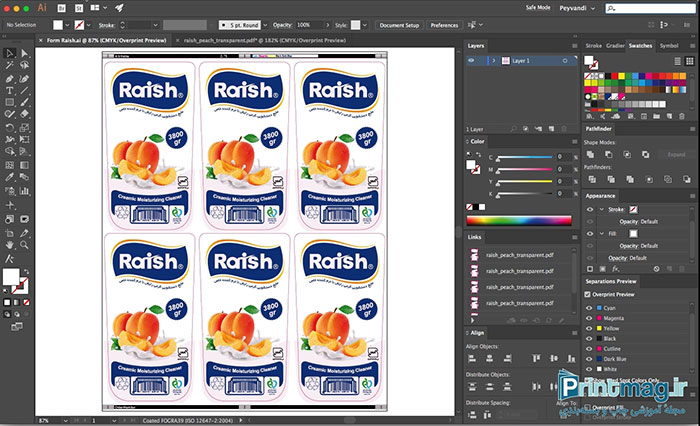Collapse the Stroke row in Appearance
The height and width of the screenshot is (426, 700).
point(601,209)
